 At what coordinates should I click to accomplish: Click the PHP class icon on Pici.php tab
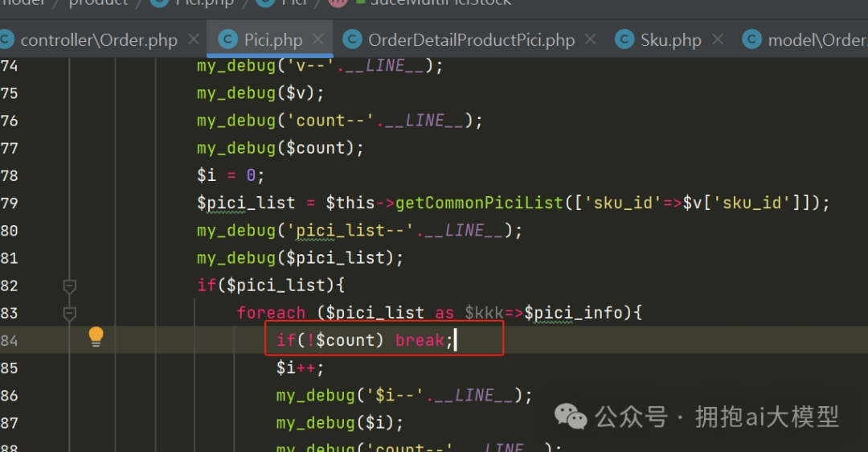click(x=227, y=39)
